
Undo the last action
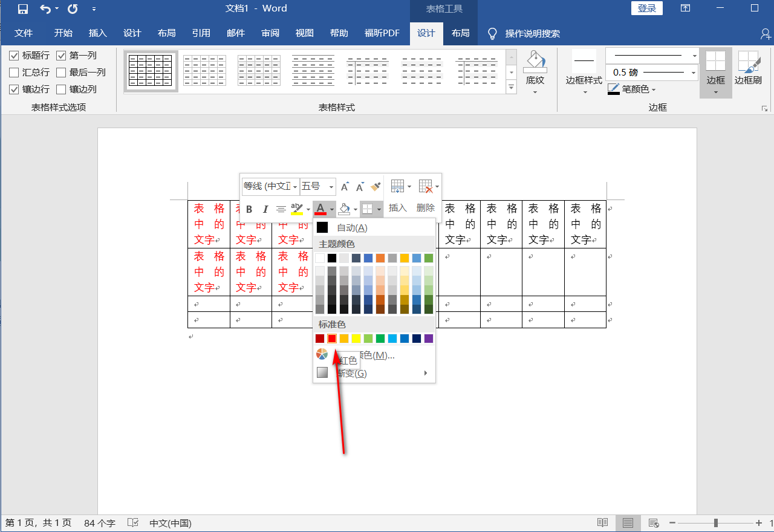point(46,8)
